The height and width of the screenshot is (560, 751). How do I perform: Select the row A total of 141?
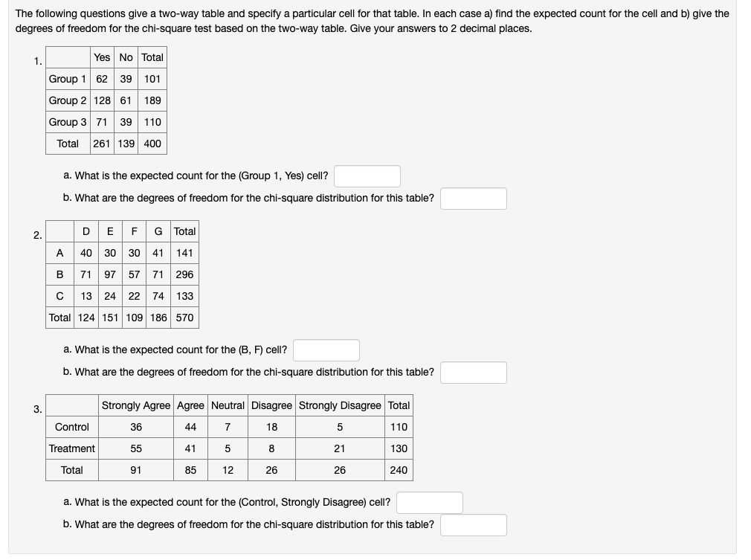(184, 252)
